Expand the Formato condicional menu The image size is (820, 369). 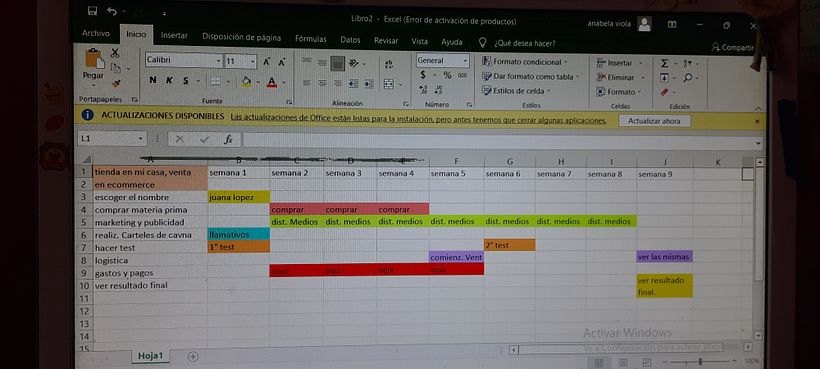[x=525, y=62]
